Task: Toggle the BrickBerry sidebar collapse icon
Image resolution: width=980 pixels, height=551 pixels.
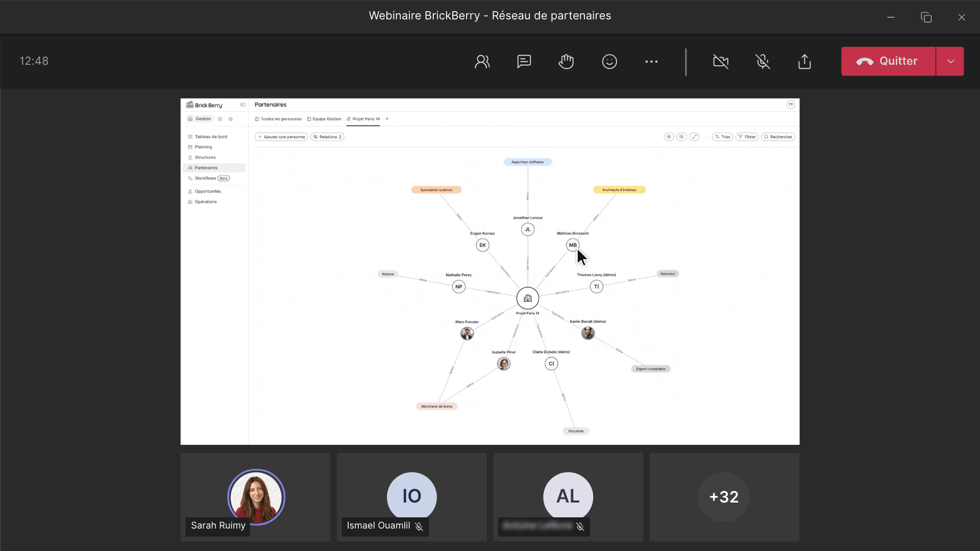Action: pyautogui.click(x=243, y=105)
